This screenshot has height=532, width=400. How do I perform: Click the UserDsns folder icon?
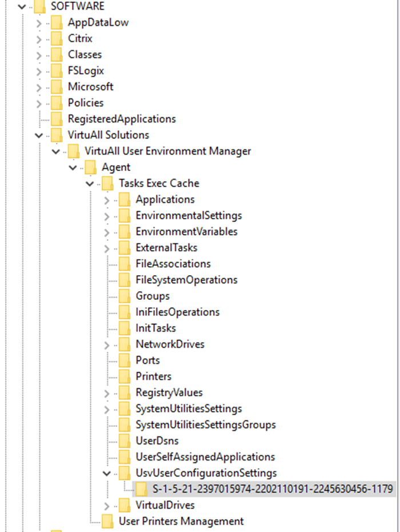coord(125,440)
